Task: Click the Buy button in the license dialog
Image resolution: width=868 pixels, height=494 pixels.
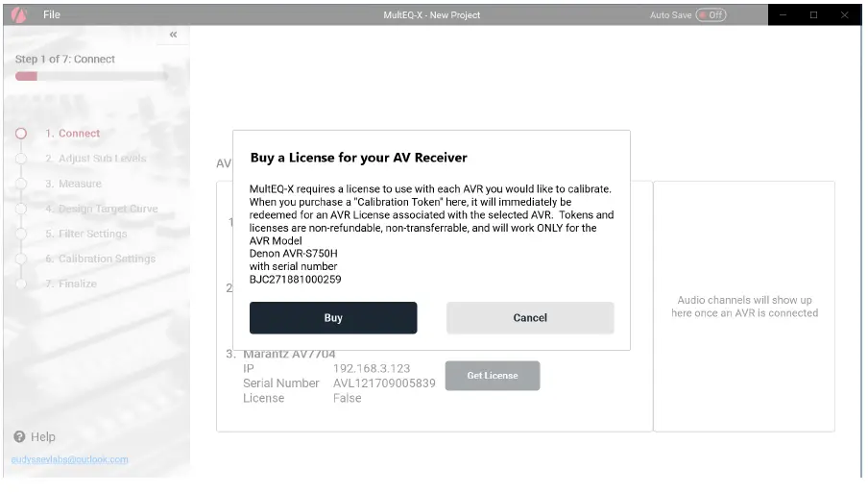Action: click(332, 318)
